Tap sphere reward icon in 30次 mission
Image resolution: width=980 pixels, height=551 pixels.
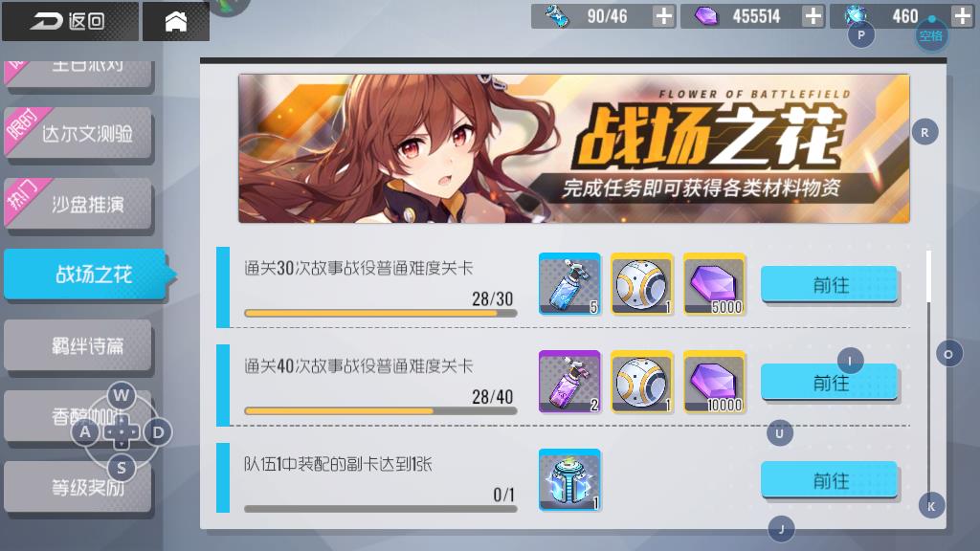coord(642,283)
